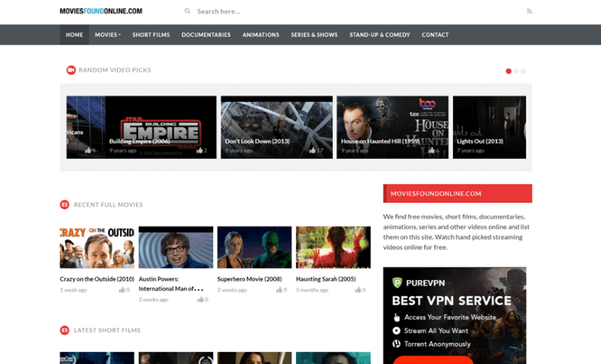The height and width of the screenshot is (364, 601).
Task: Open Haunting Sarah (2005) title link
Action: 326,279
